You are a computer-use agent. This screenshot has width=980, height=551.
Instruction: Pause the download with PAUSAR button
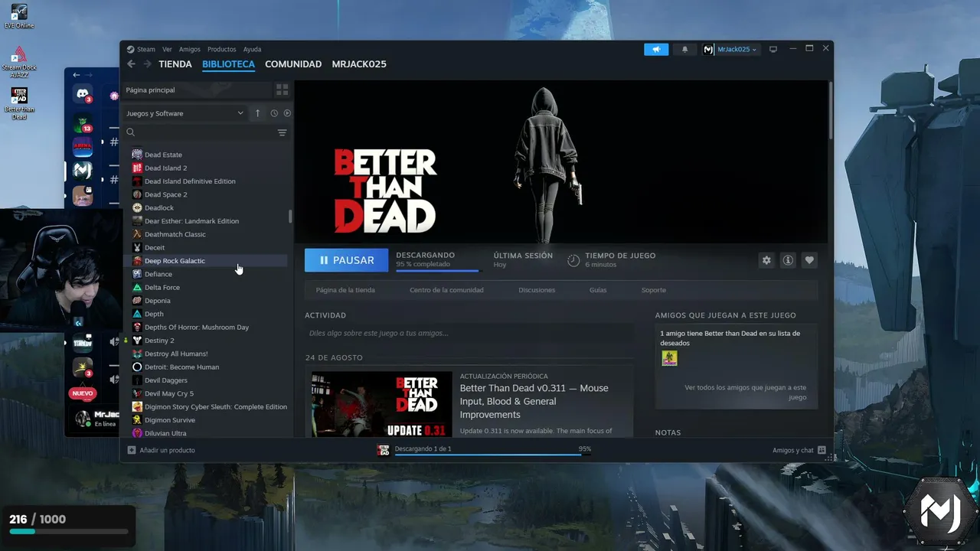point(346,260)
